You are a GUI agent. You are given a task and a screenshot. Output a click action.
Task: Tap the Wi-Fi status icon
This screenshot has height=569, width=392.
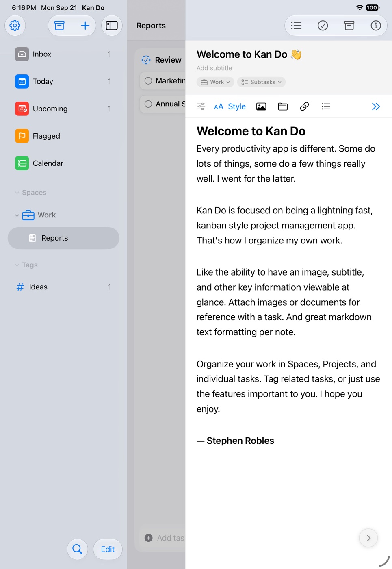pos(360,8)
